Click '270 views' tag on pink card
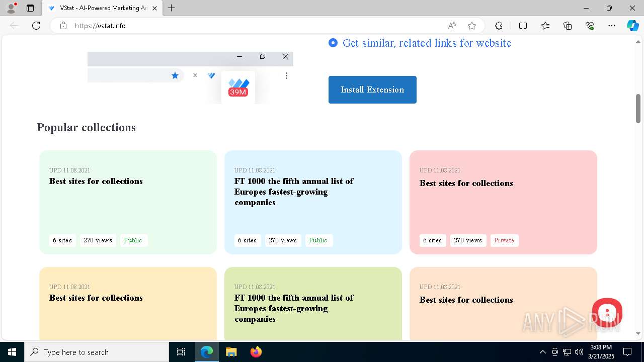The image size is (644, 362). click(x=468, y=240)
